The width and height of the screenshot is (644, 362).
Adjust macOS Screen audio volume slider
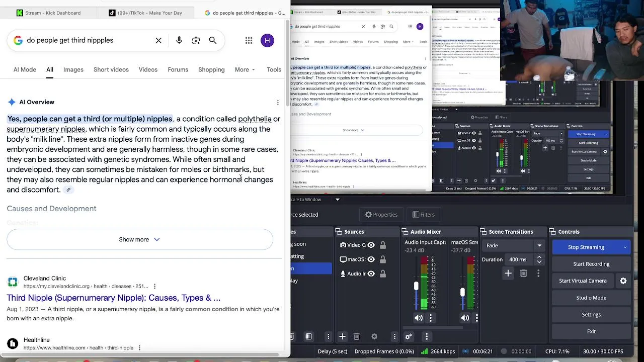click(x=462, y=292)
